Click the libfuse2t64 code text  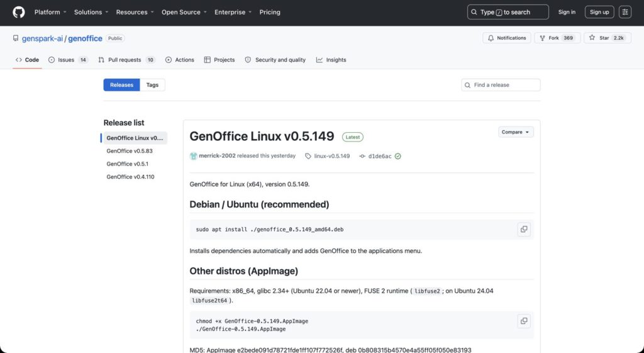click(x=209, y=300)
